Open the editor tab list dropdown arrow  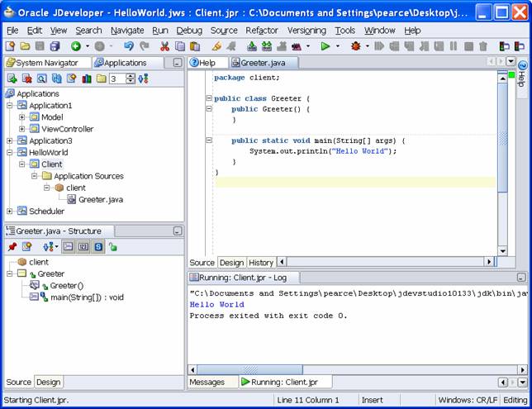(x=511, y=61)
